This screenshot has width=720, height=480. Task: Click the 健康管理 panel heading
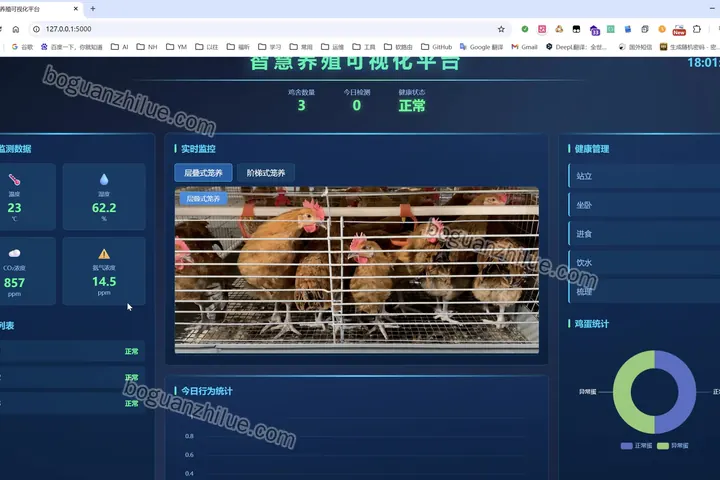(592, 148)
